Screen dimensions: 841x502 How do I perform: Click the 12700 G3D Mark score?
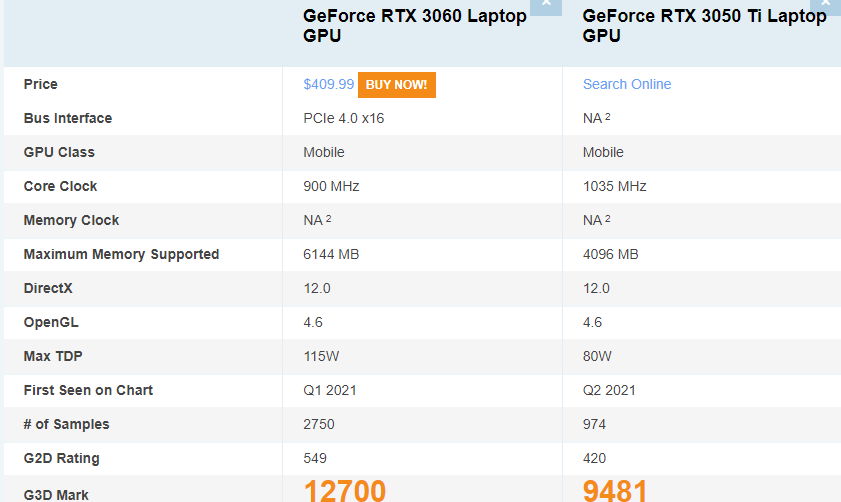coord(344,490)
